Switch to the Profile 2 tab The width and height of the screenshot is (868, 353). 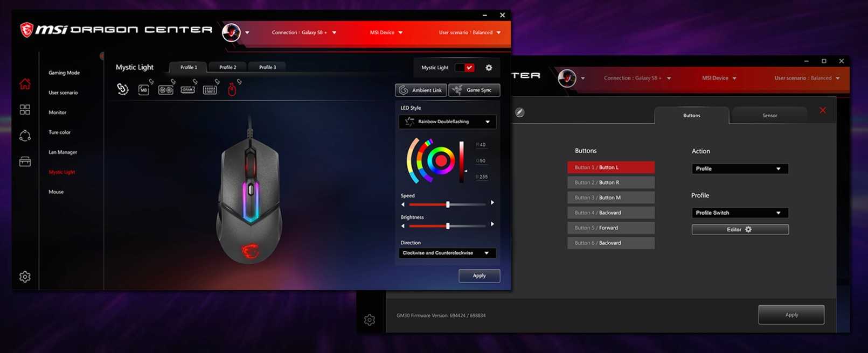[x=227, y=67]
